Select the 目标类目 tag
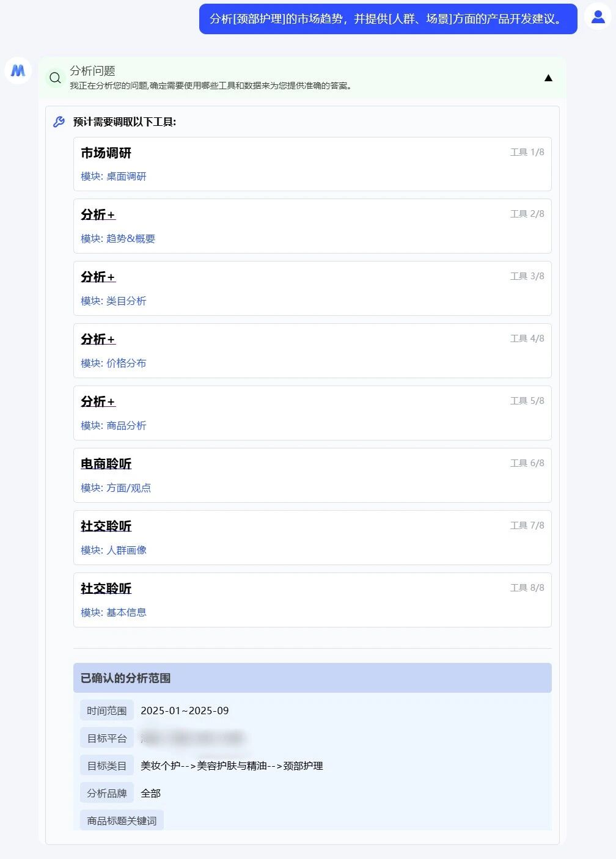 107,766
